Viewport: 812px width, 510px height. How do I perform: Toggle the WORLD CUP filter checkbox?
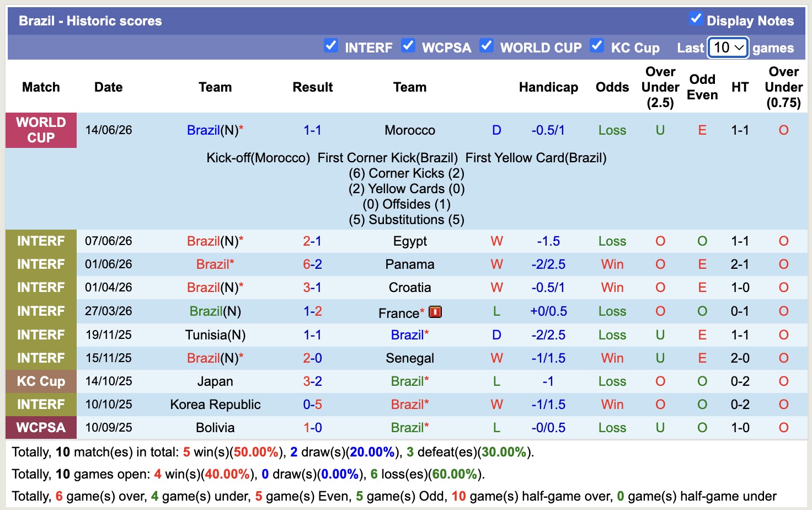point(487,45)
